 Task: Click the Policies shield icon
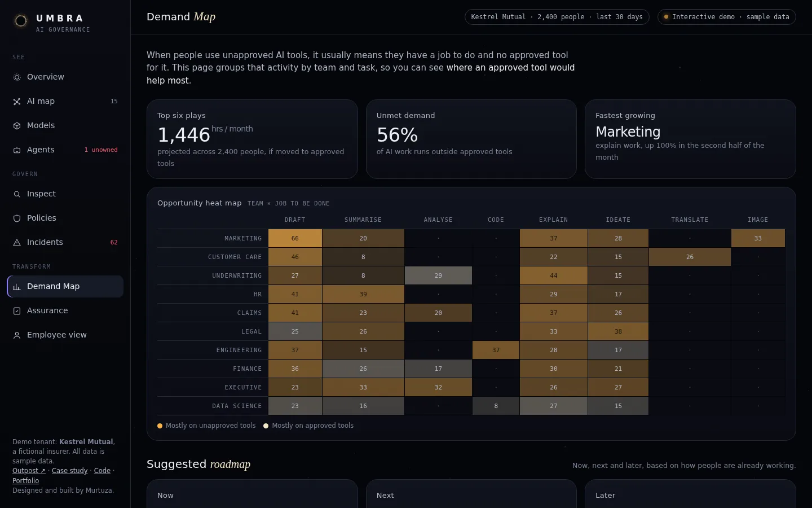pyautogui.click(x=17, y=218)
